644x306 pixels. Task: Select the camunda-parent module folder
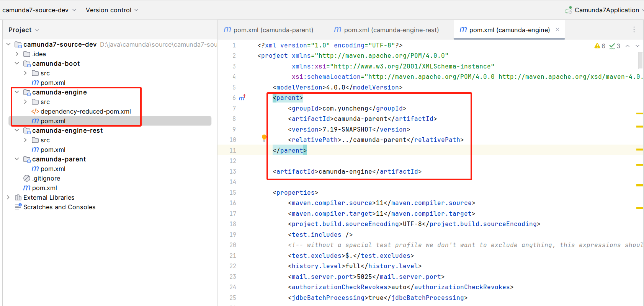pyautogui.click(x=59, y=159)
